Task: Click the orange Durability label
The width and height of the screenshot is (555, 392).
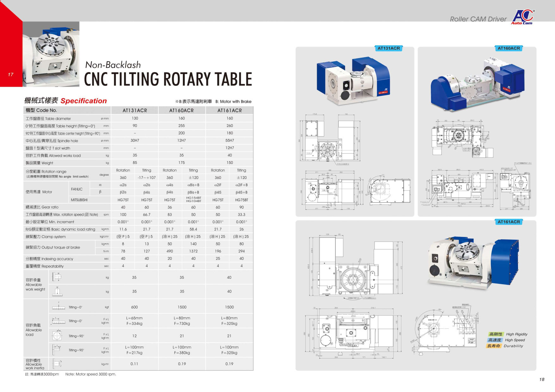Action: coord(494,346)
